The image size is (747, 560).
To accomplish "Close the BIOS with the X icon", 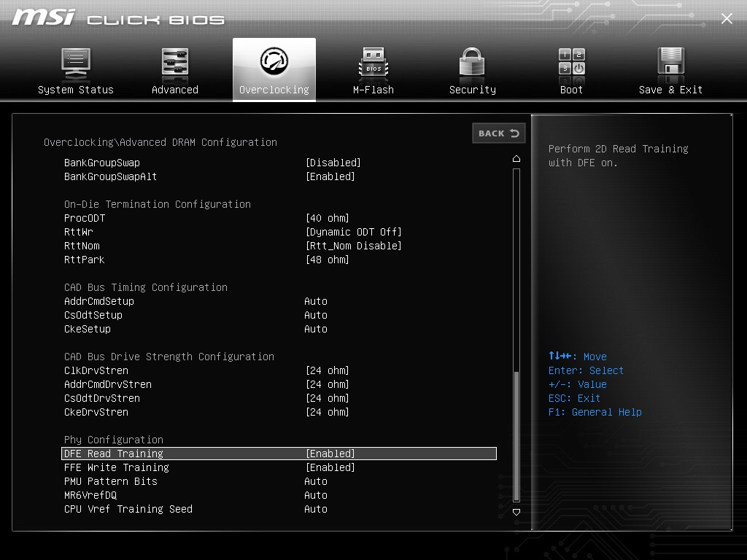I will tap(727, 18).
